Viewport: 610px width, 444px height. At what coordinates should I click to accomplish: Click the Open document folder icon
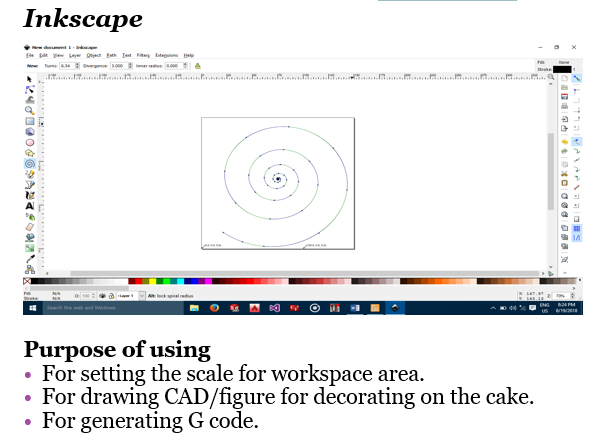564,88
